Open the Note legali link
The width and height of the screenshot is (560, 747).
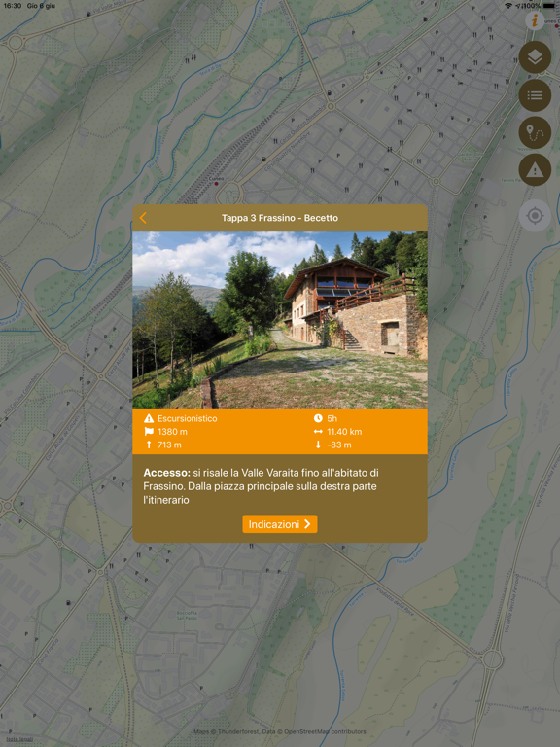(x=19, y=739)
